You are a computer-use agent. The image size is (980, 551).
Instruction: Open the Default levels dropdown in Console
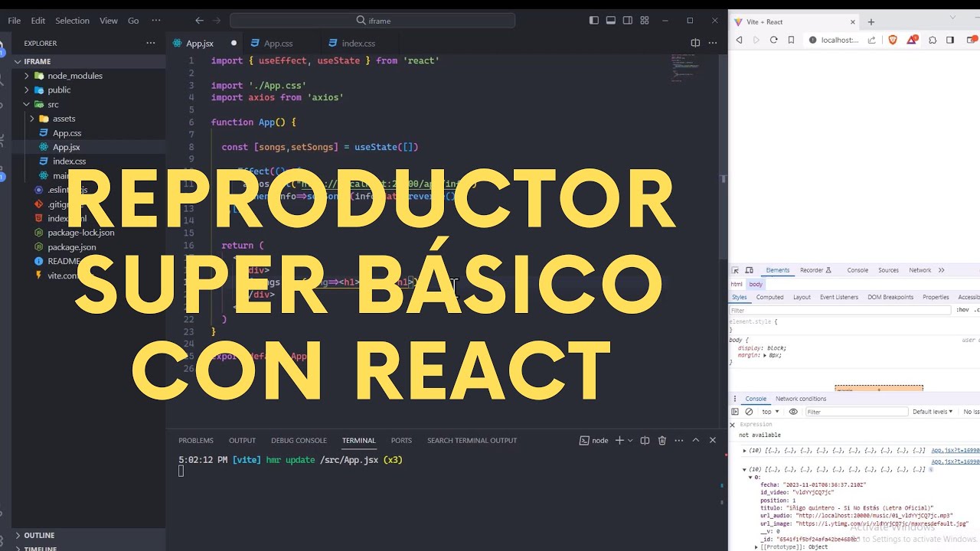click(933, 412)
